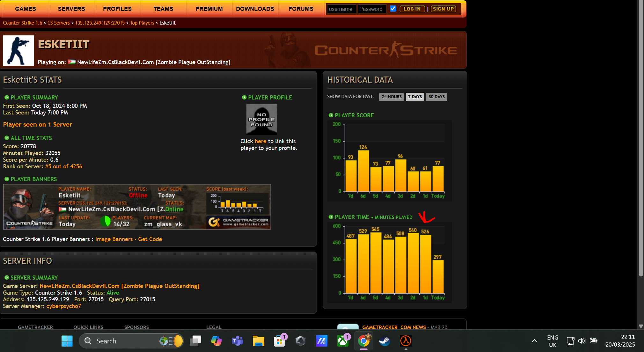Open Steam from taskbar
The image size is (644, 352).
pos(385,341)
